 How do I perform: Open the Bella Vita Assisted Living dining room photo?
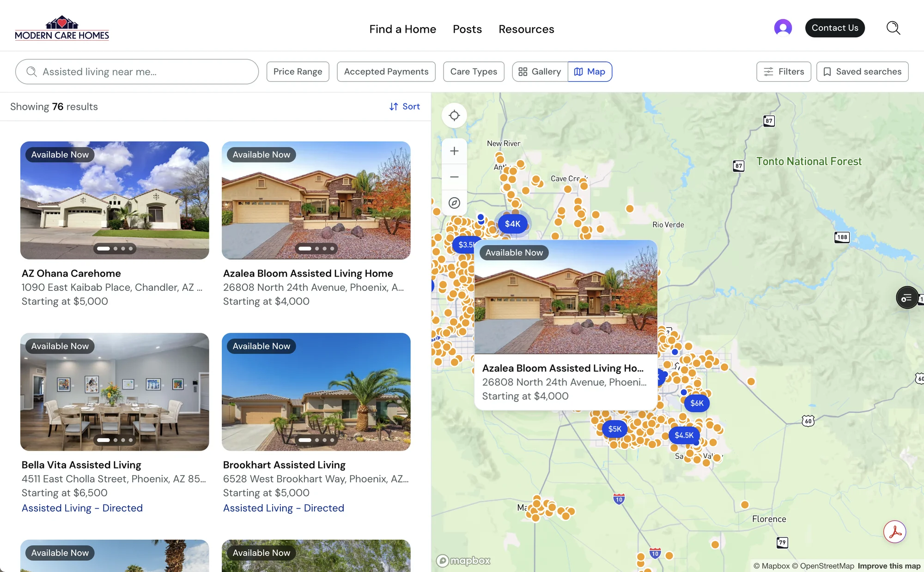(x=115, y=392)
